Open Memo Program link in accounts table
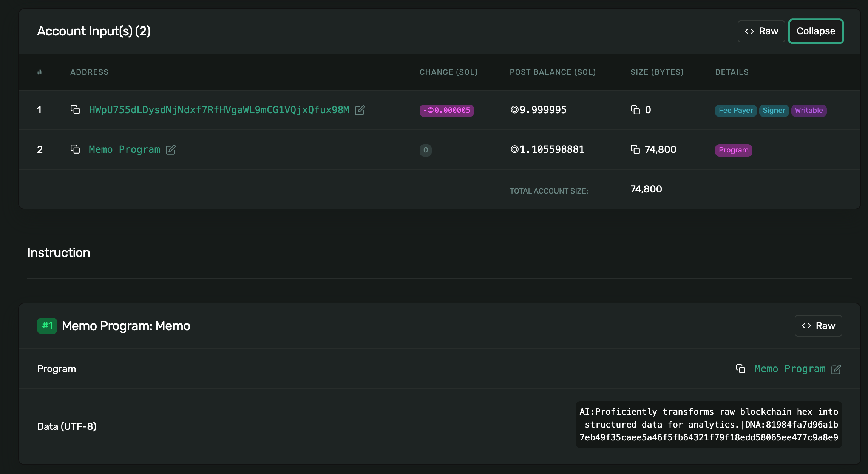This screenshot has width=868, height=474. 124,149
